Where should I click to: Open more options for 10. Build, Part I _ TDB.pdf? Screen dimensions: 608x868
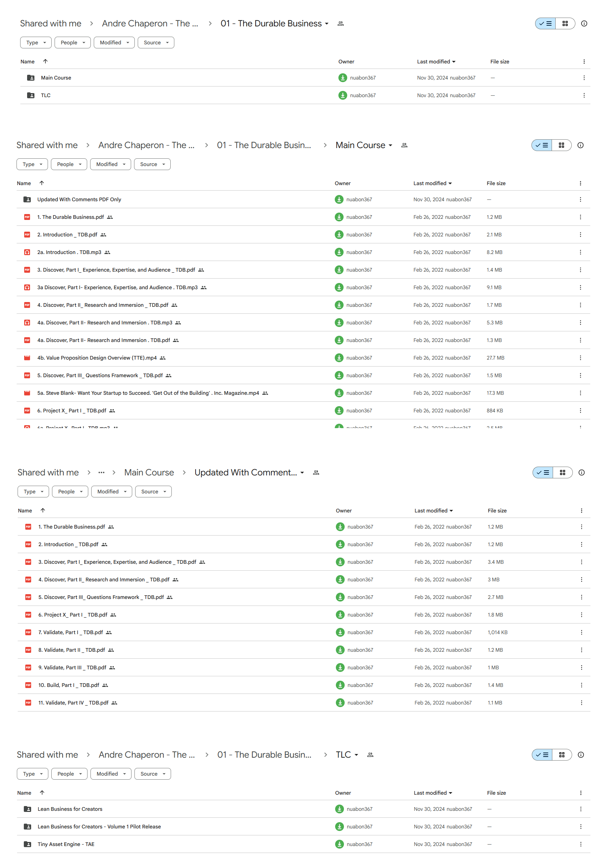[581, 685]
